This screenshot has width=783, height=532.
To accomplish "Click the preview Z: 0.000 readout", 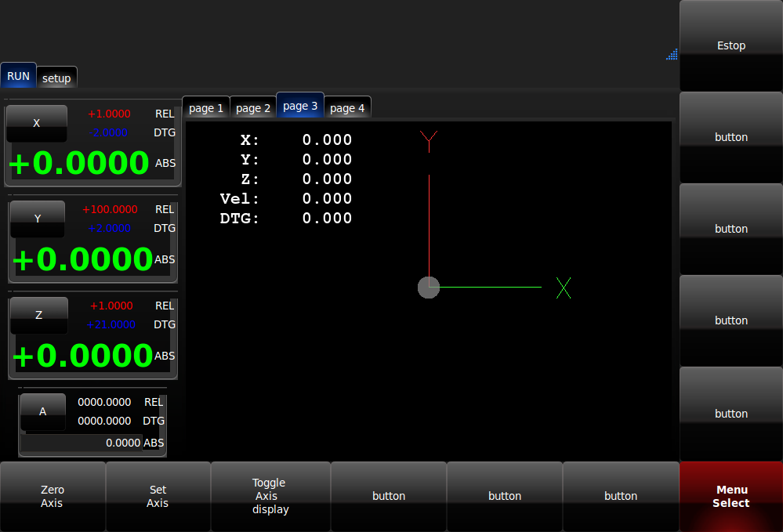I will 296,179.
